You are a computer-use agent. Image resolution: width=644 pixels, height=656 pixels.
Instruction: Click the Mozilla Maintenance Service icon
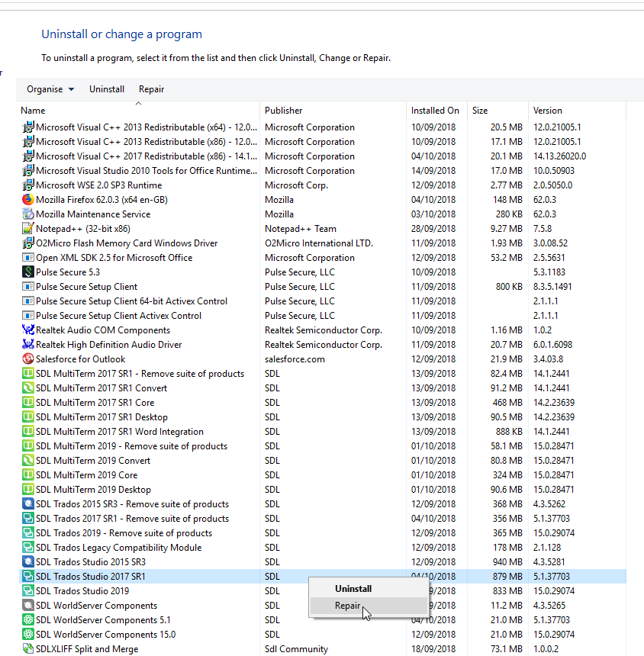pyautogui.click(x=28, y=214)
